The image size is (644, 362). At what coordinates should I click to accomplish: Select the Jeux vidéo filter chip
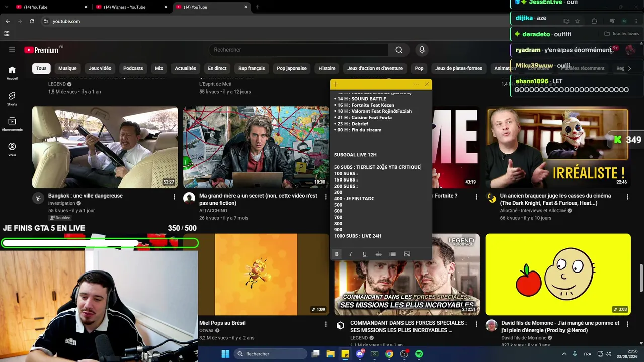tap(100, 68)
